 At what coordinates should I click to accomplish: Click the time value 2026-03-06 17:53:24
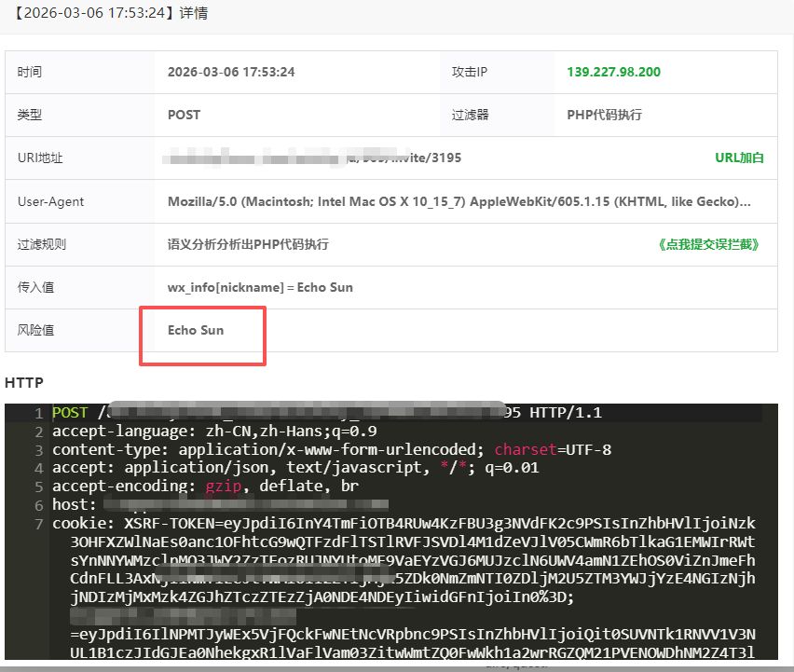[x=231, y=72]
